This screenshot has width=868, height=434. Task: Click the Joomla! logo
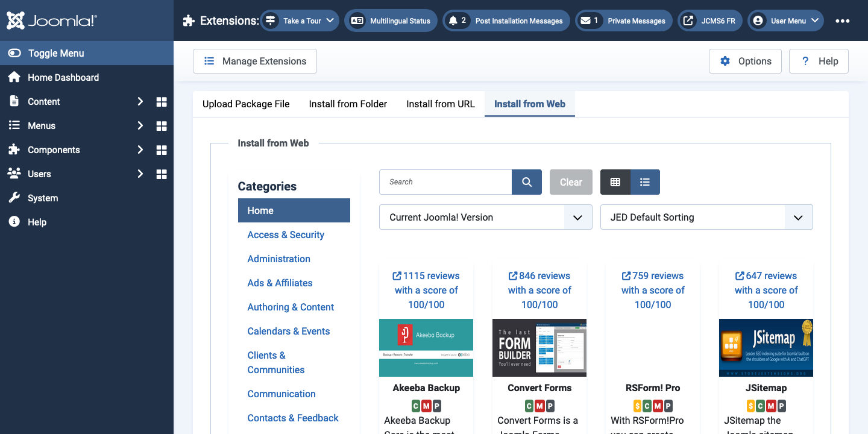[52, 20]
